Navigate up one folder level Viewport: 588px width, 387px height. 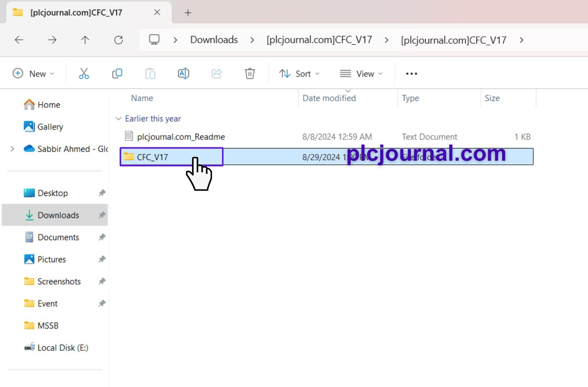point(85,40)
